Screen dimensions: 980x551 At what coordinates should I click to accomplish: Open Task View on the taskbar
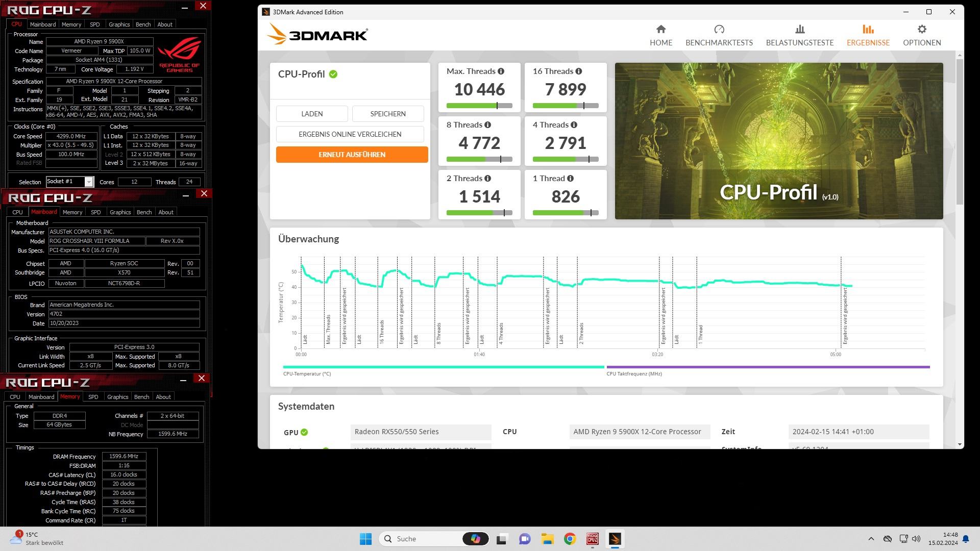tap(501, 539)
